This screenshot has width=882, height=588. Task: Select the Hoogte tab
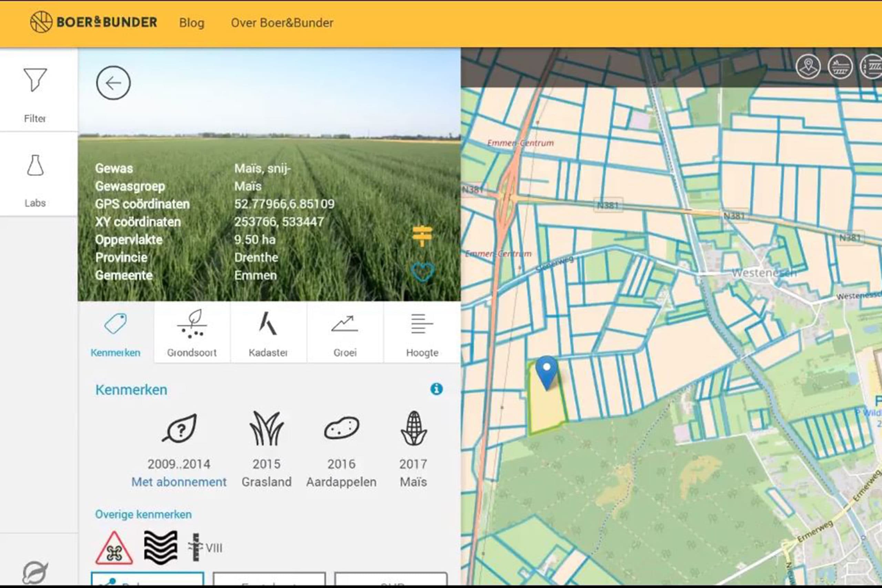pos(422,332)
